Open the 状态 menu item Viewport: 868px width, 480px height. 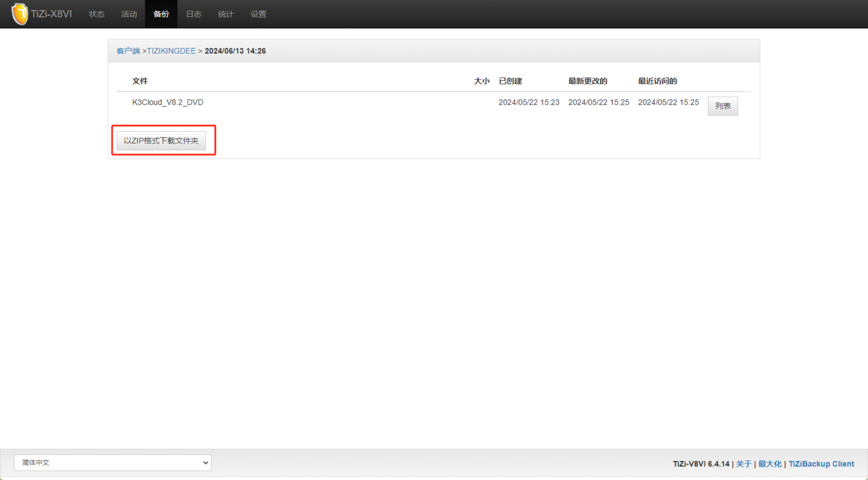tap(97, 14)
